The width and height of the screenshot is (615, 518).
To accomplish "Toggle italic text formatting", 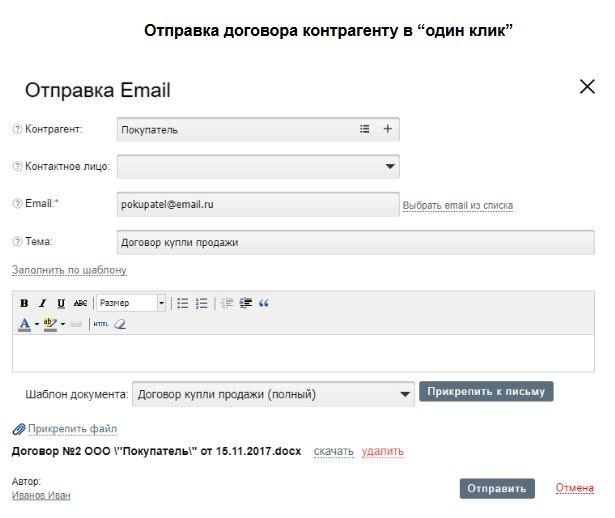I will point(42,303).
